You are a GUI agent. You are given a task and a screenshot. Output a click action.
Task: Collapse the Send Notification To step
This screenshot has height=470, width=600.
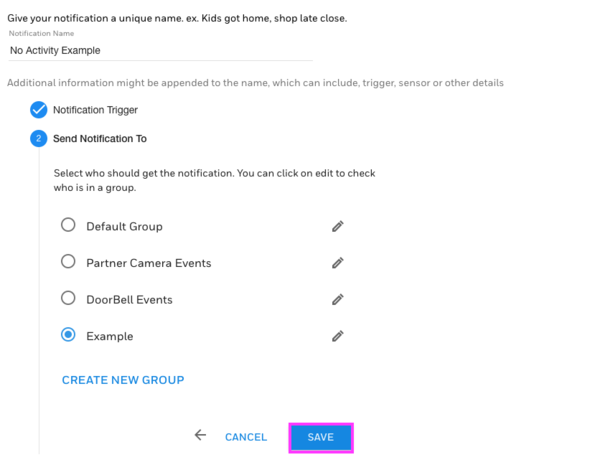[100, 139]
